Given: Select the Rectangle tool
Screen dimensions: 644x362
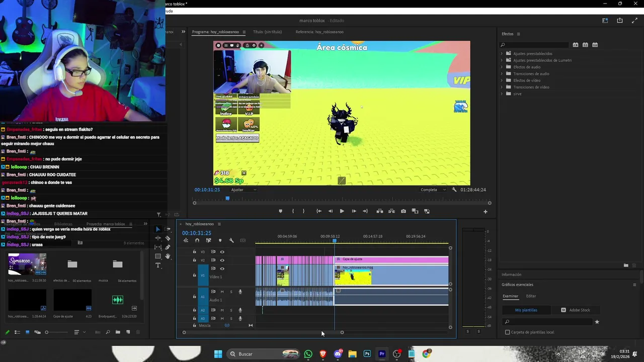Looking at the screenshot, I should click(158, 256).
